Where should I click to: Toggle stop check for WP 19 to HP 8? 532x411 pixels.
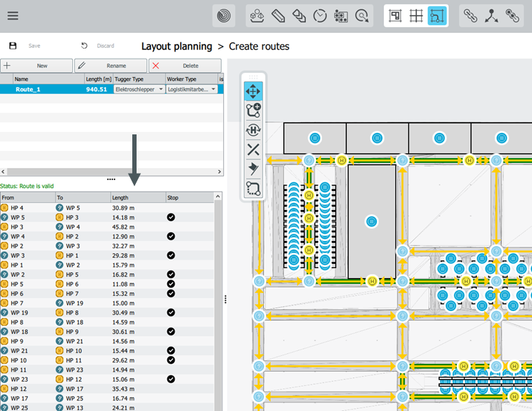(x=171, y=312)
